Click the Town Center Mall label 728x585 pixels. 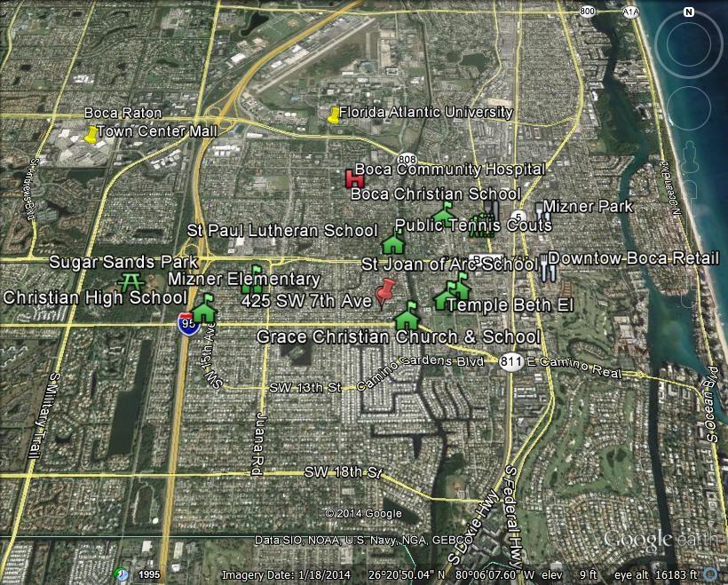[157, 131]
